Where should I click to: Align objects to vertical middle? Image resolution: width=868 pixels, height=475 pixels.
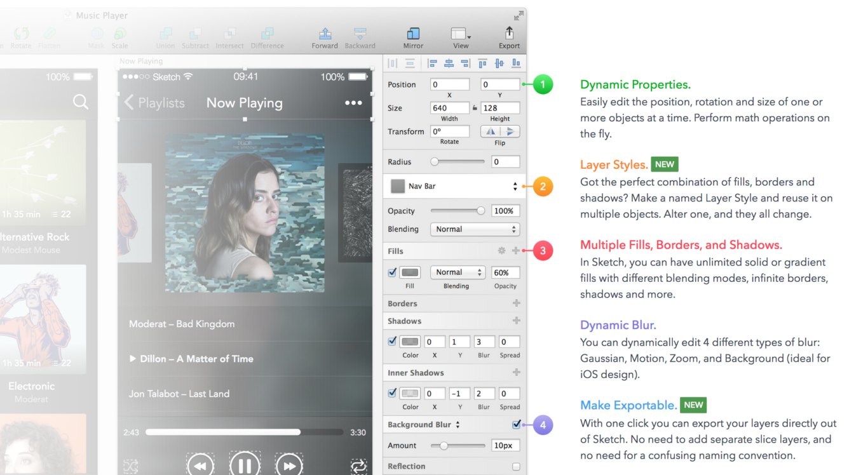point(499,63)
